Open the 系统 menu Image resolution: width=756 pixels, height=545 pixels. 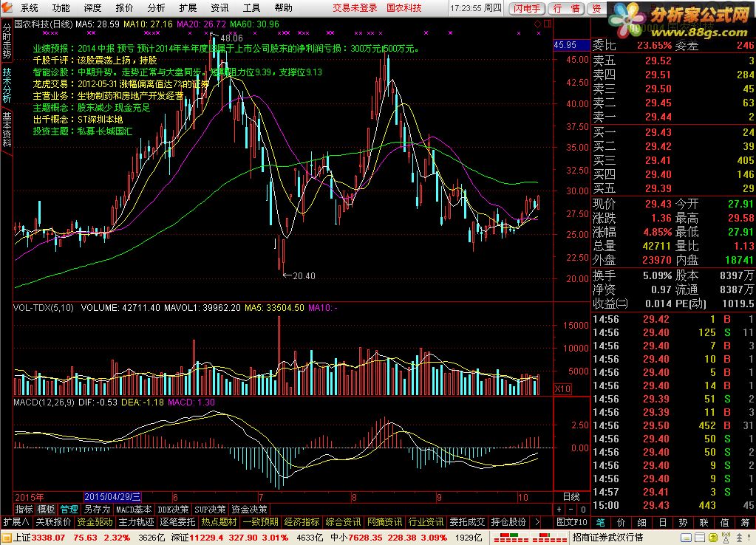point(30,7)
